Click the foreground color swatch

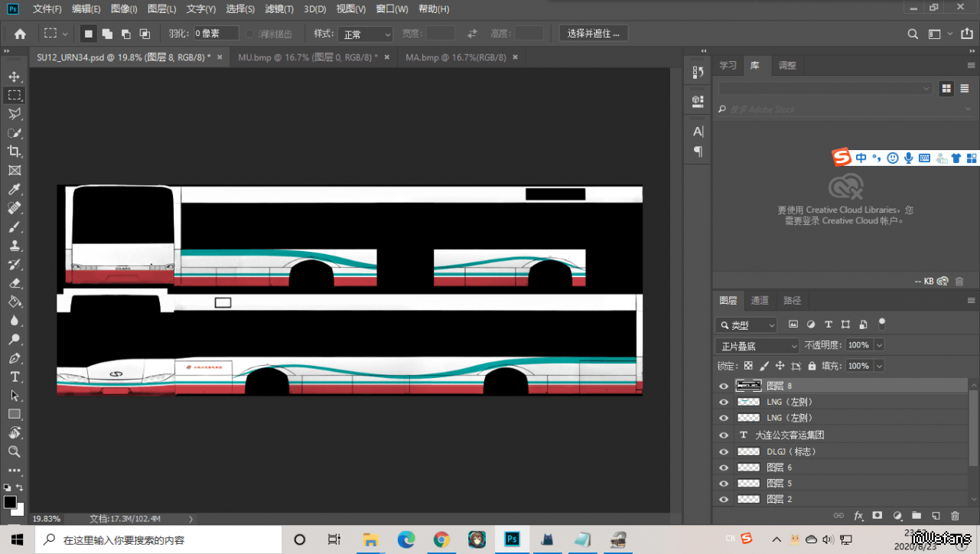coord(10,503)
